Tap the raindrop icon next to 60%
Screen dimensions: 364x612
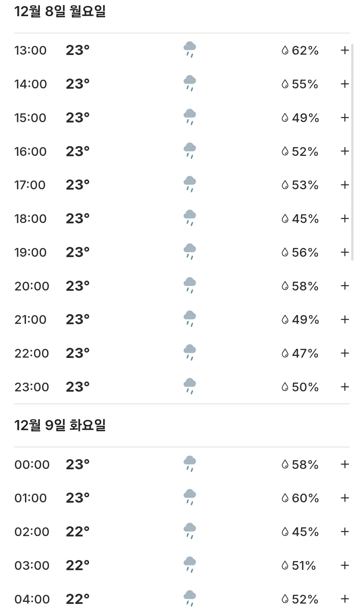click(285, 498)
